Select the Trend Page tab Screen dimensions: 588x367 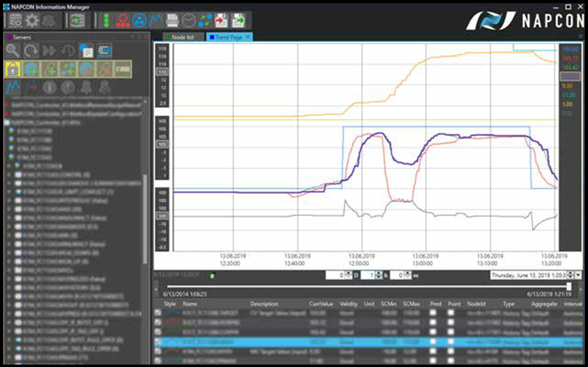[228, 37]
